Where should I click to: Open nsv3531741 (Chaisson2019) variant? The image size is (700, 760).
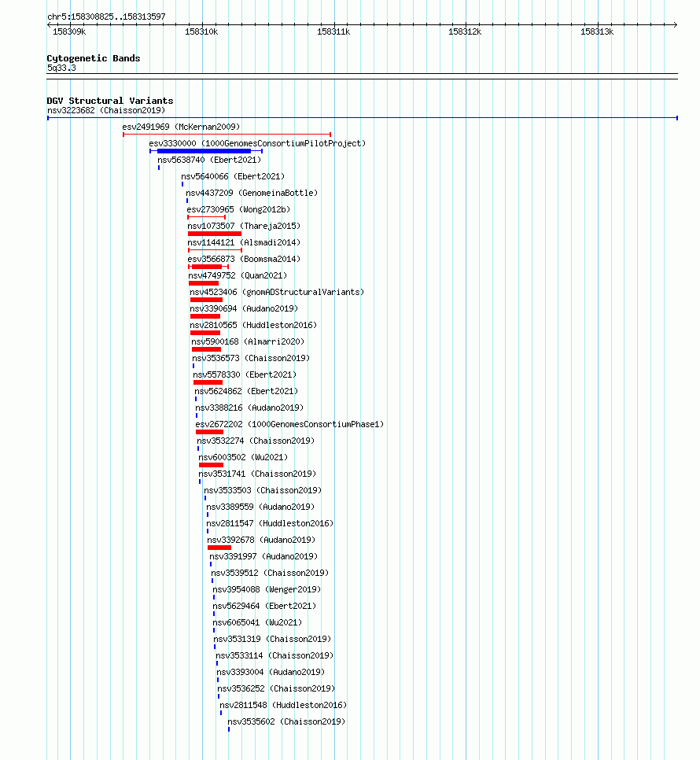point(257,473)
